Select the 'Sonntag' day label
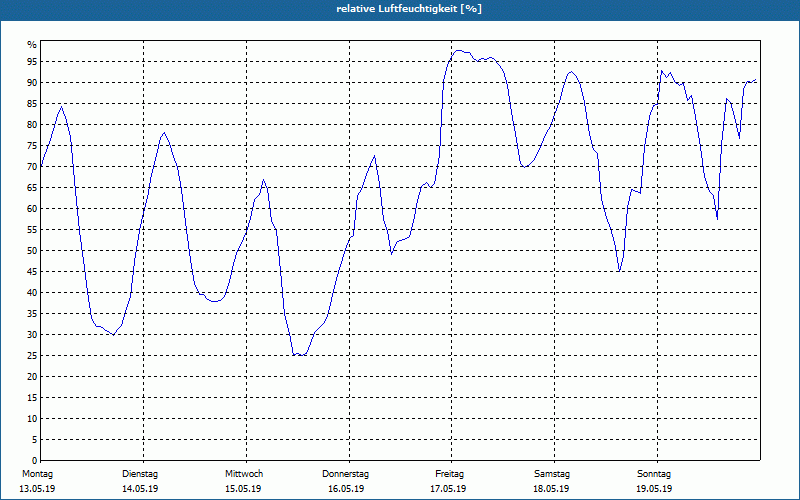The width and height of the screenshot is (800, 500). [x=654, y=474]
